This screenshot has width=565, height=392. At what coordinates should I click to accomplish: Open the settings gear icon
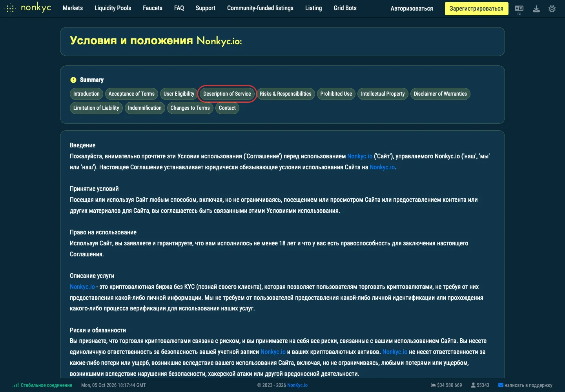(552, 9)
